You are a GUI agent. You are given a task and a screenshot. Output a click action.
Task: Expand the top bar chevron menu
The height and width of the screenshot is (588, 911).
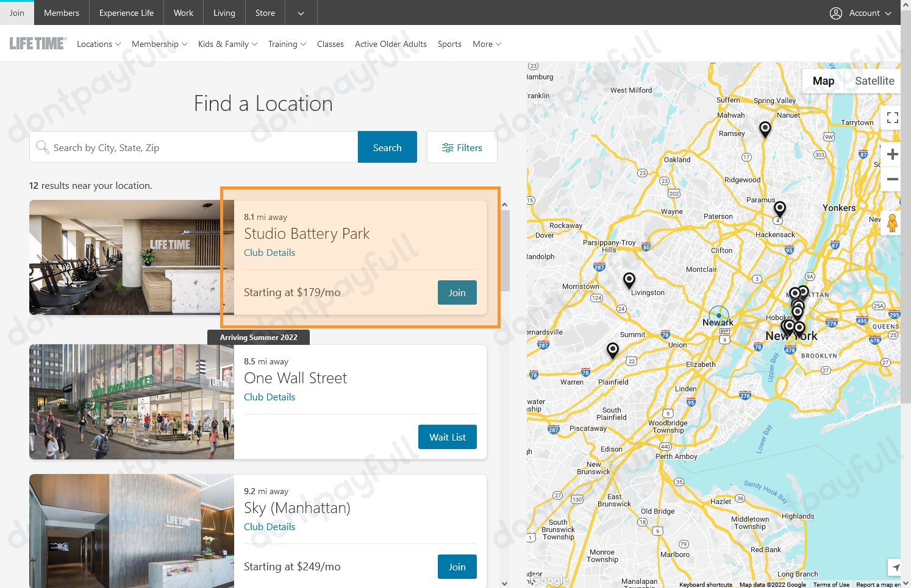click(x=301, y=13)
